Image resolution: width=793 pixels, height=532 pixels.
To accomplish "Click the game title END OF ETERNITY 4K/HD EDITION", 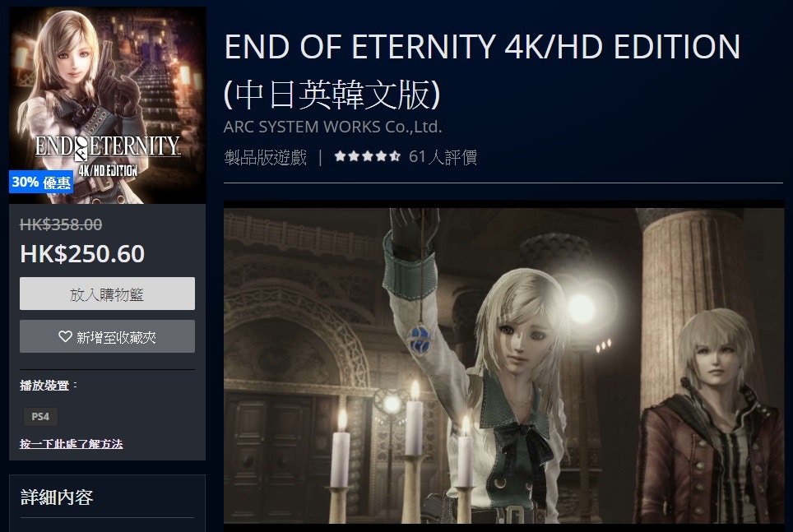I will point(483,47).
